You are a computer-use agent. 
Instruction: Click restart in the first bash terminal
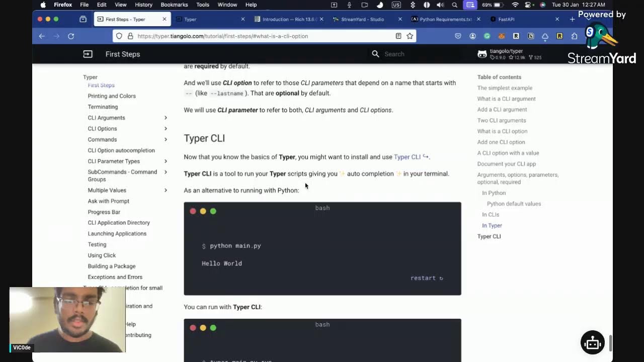pos(427,278)
